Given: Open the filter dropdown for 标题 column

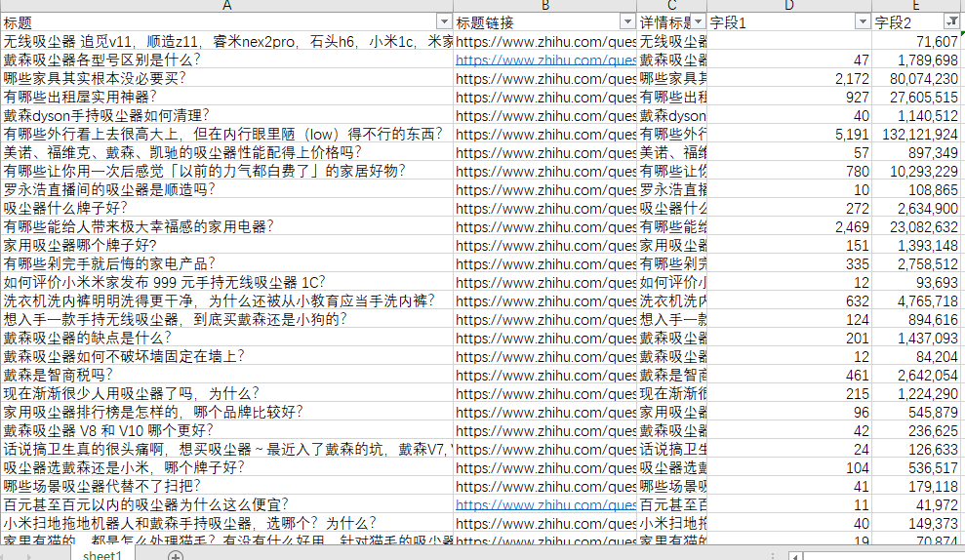Looking at the screenshot, I should (x=444, y=22).
